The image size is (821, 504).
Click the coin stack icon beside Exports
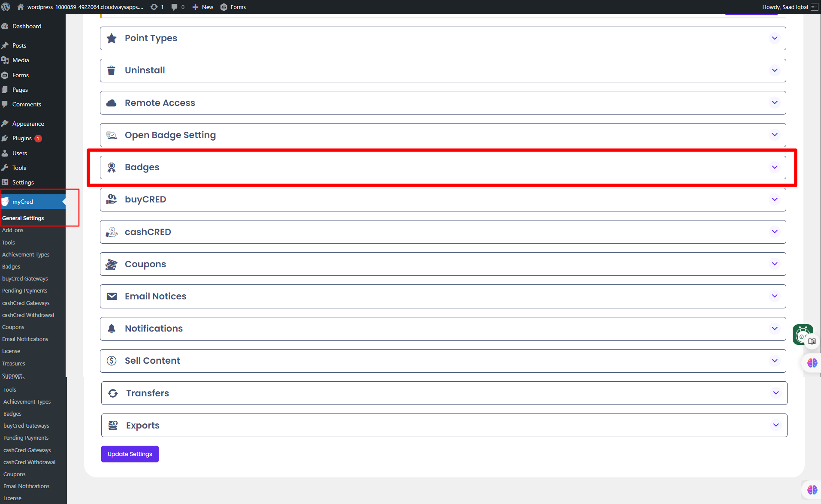tap(113, 426)
